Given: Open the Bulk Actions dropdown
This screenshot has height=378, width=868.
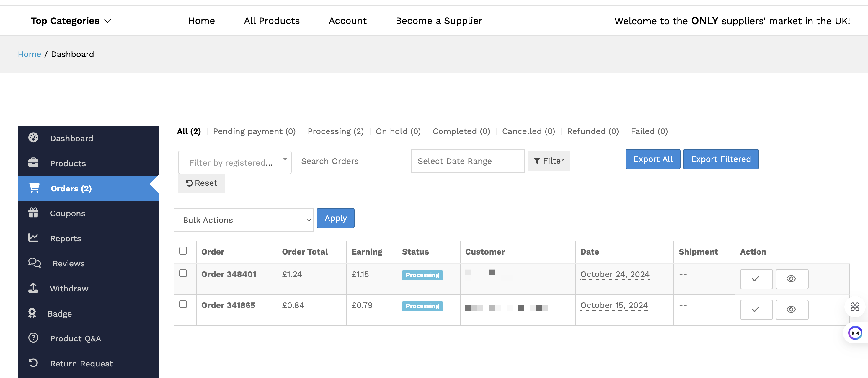Looking at the screenshot, I should click(244, 220).
